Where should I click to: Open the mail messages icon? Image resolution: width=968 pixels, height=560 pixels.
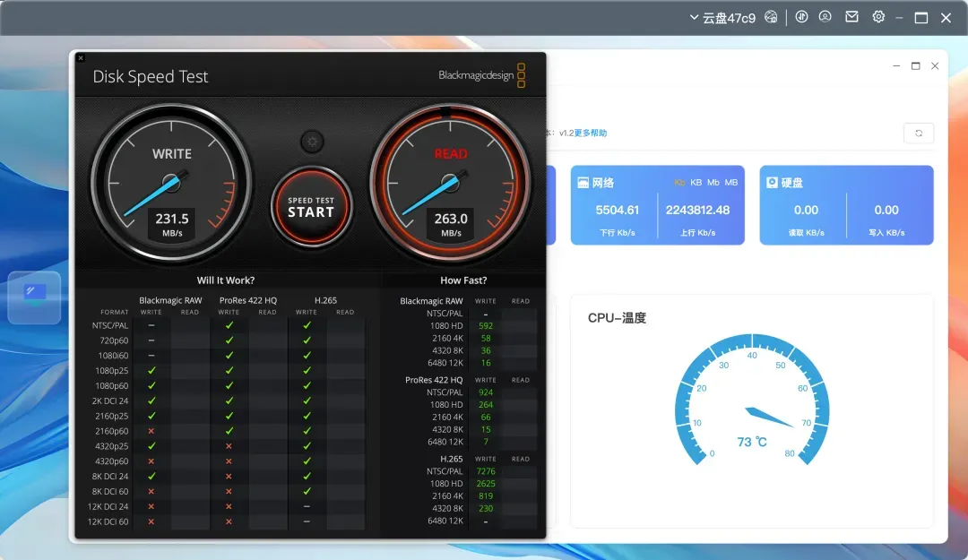(852, 17)
